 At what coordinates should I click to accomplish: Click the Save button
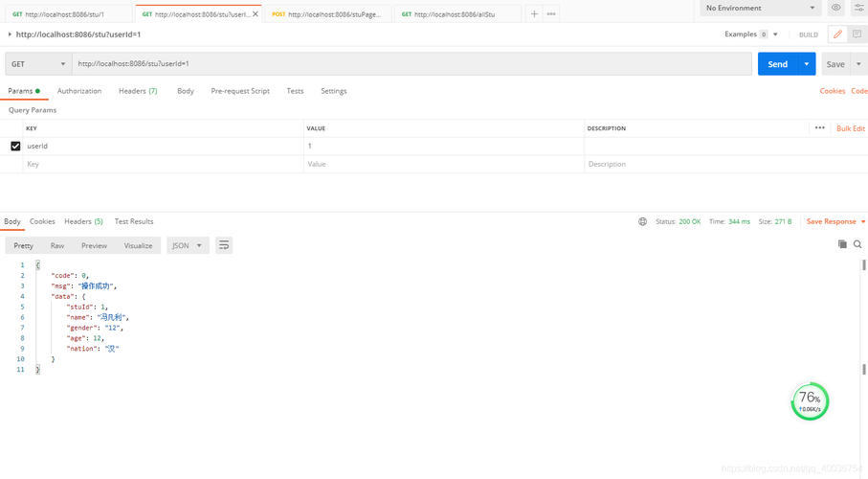(835, 64)
